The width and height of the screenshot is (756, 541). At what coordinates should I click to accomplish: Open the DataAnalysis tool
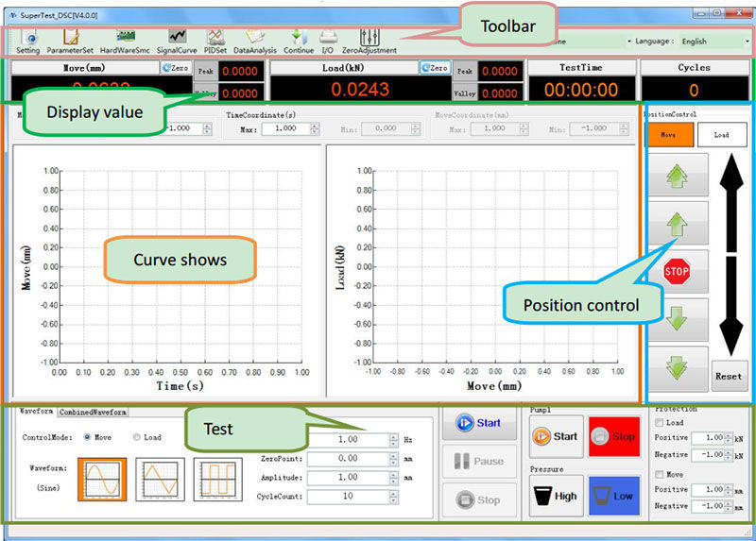255,40
